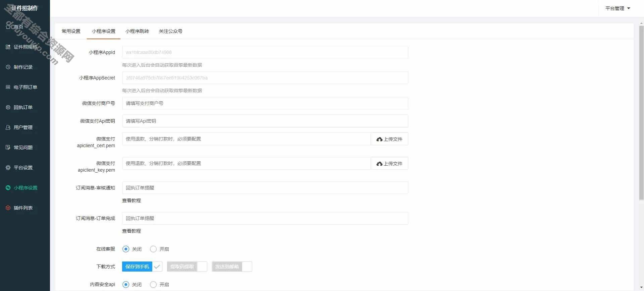Screen dimensions: 644x291
Task: Click cloud upload icon for apiclient_cert.pem
Action: 379,139
